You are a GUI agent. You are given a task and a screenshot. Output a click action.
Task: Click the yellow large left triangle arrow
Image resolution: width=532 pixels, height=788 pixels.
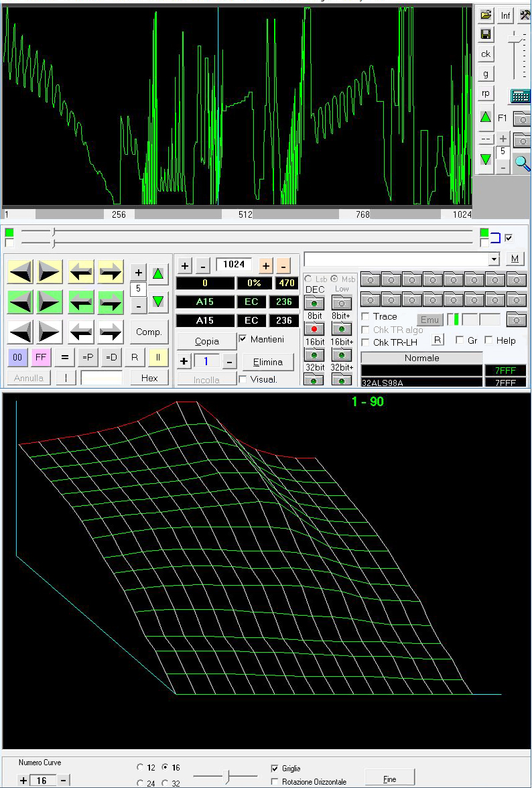click(20, 272)
